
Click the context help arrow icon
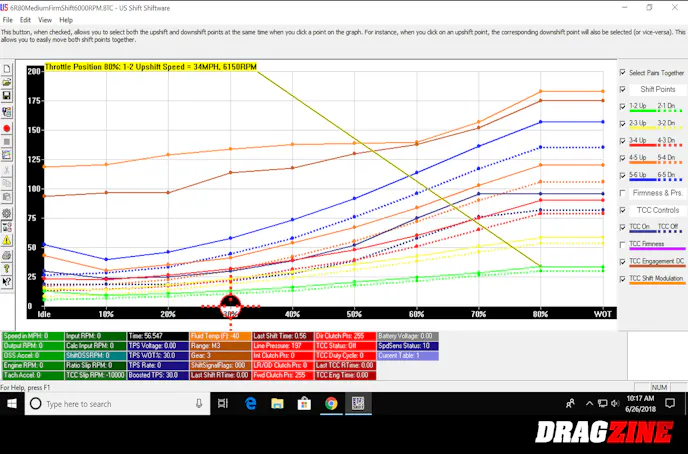(7, 284)
